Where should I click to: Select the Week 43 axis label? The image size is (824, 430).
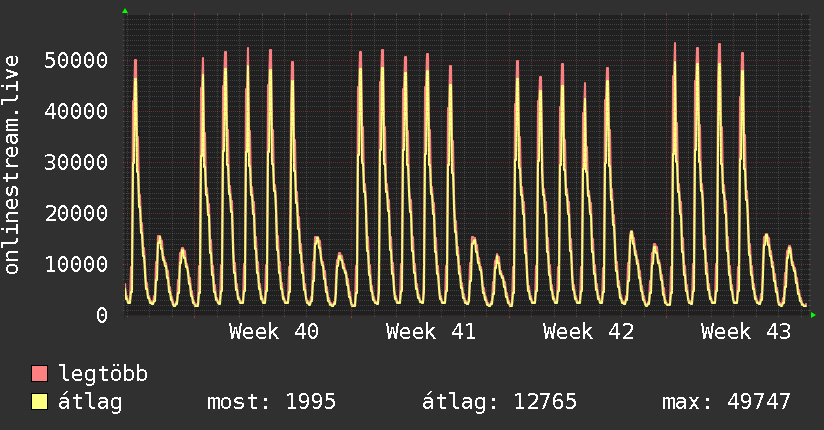746,332
